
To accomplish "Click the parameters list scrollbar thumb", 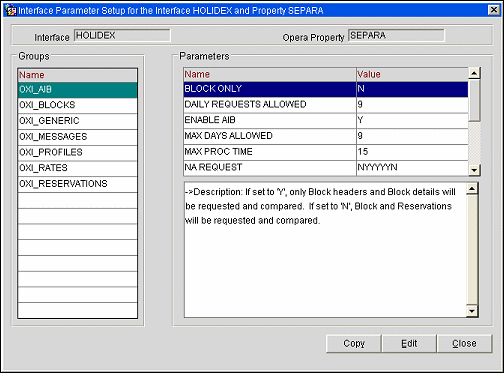I will (474, 100).
